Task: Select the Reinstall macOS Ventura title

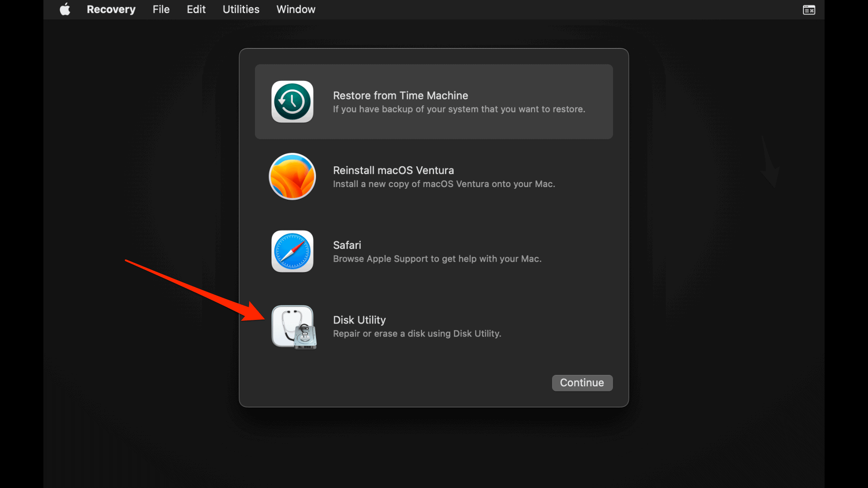Action: coord(393,170)
